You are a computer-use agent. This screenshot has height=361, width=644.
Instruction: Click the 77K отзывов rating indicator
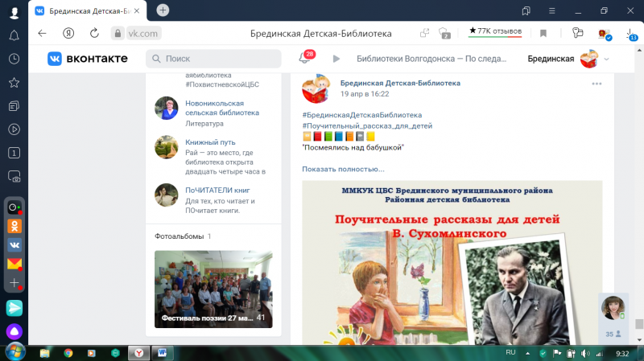coord(495,31)
